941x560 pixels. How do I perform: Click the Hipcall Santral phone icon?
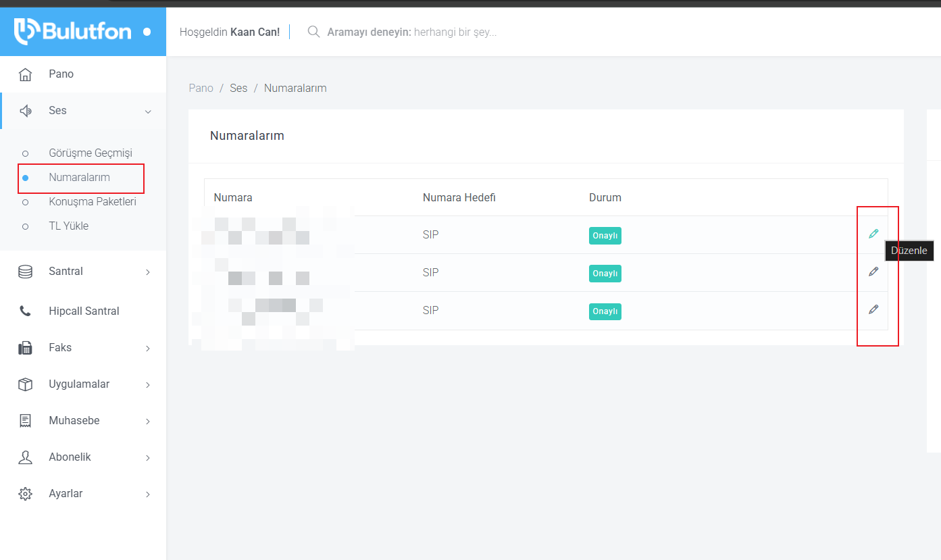coord(26,311)
